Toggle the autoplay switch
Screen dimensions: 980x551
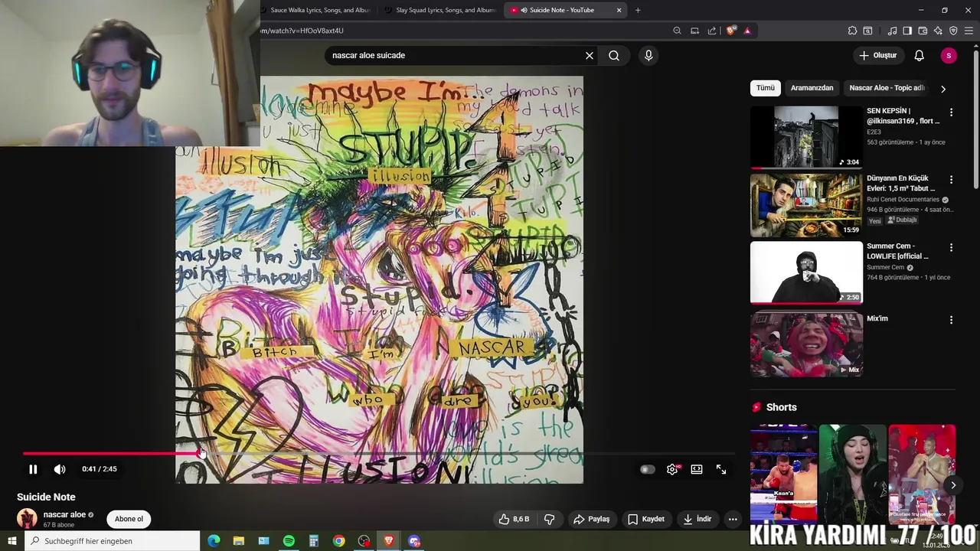coord(647,469)
